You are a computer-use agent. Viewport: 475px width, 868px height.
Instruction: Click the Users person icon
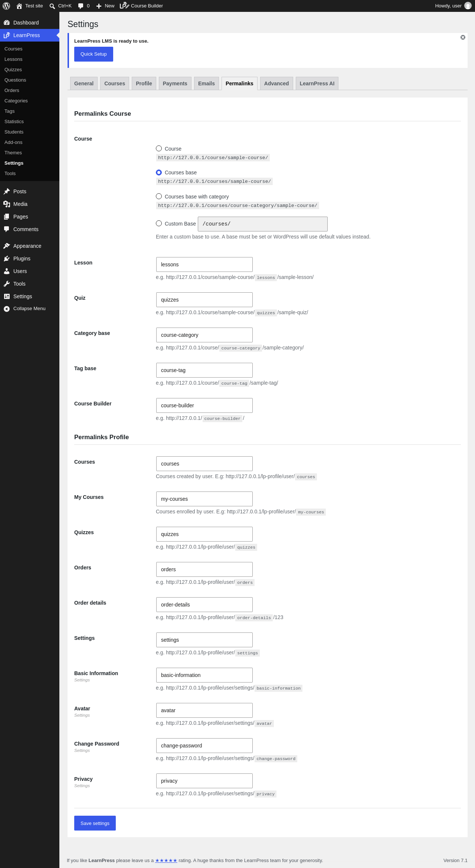[7, 271]
